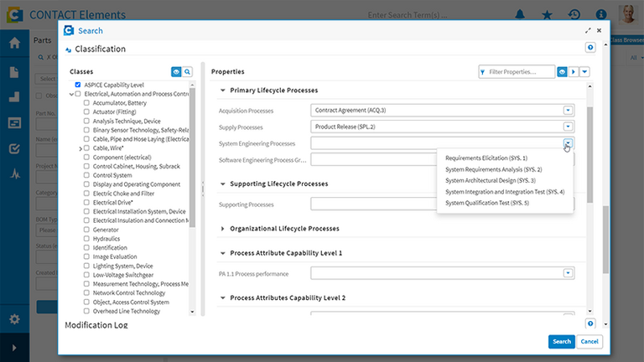Open the tasks checkmark icon in the sidebar
This screenshot has width=644, height=362.
14,148
